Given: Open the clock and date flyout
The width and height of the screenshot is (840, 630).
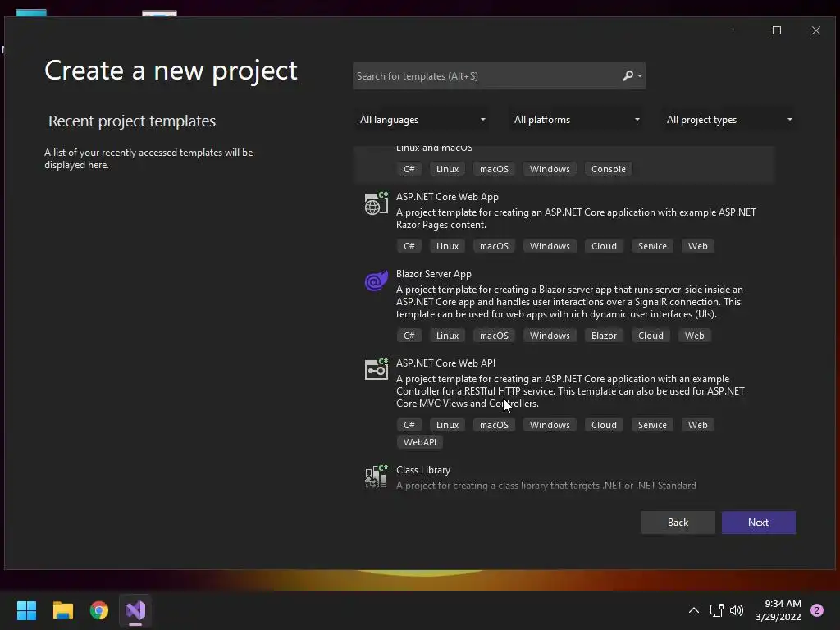Looking at the screenshot, I should tap(778, 610).
